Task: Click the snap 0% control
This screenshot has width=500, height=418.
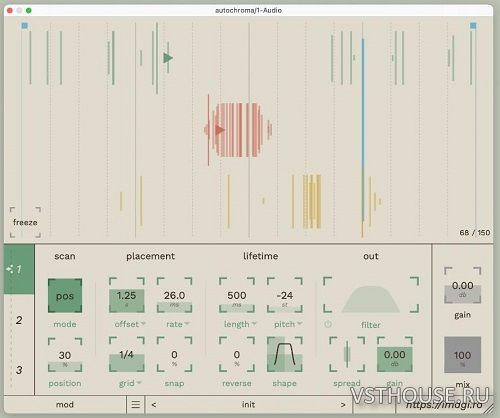Action: pos(174,355)
